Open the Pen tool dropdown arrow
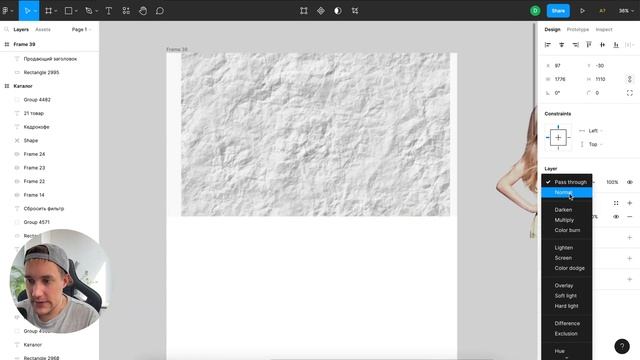640x360 pixels. pyautogui.click(x=96, y=11)
